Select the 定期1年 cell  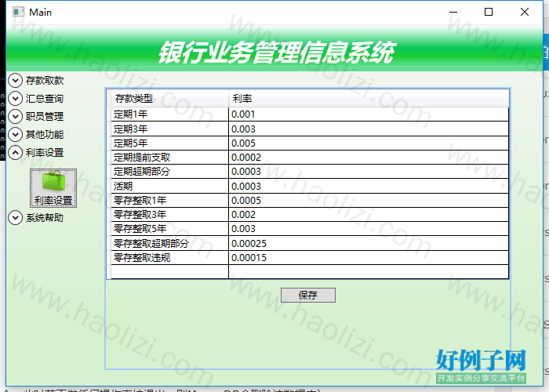click(x=170, y=114)
